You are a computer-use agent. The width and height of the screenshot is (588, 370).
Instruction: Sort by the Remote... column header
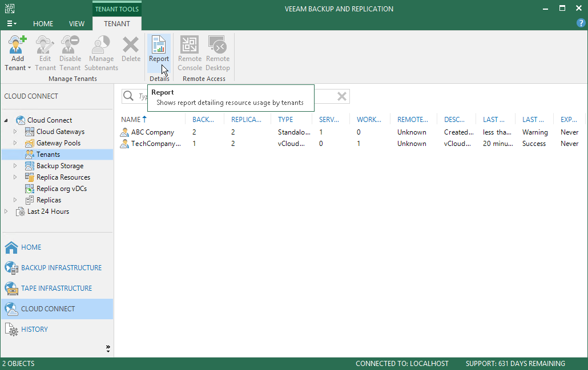(x=413, y=120)
